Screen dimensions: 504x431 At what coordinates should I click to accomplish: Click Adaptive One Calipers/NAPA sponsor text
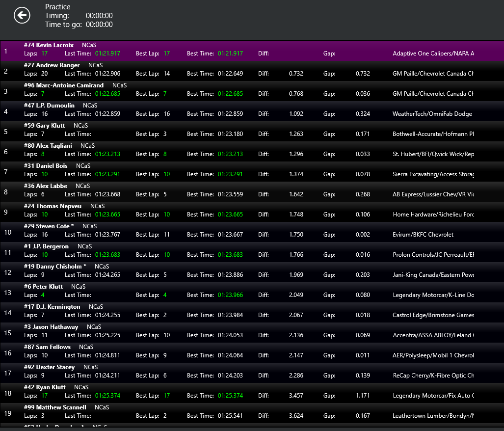(433, 54)
